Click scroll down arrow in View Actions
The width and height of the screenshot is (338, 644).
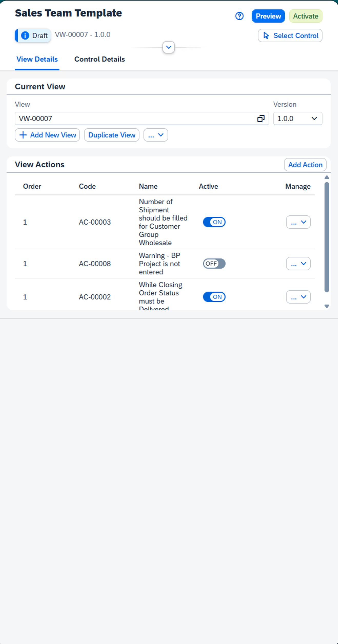pyautogui.click(x=326, y=306)
